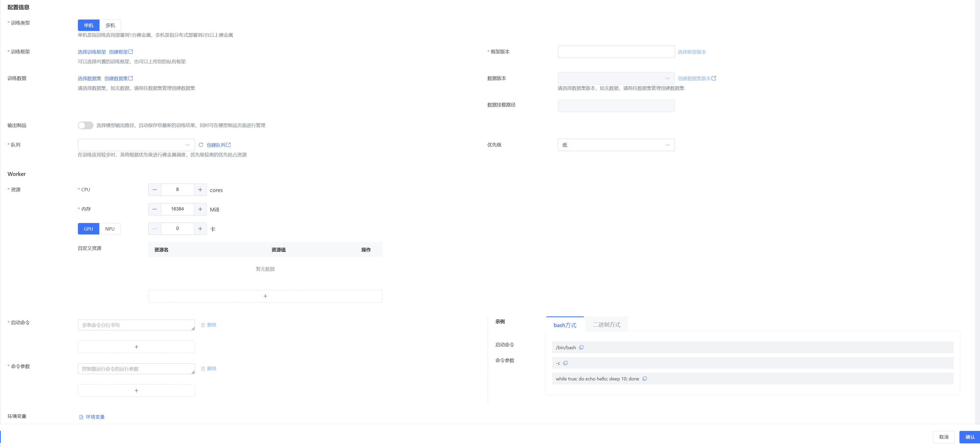
Task: Open the queue dropdown
Action: [x=136, y=145]
